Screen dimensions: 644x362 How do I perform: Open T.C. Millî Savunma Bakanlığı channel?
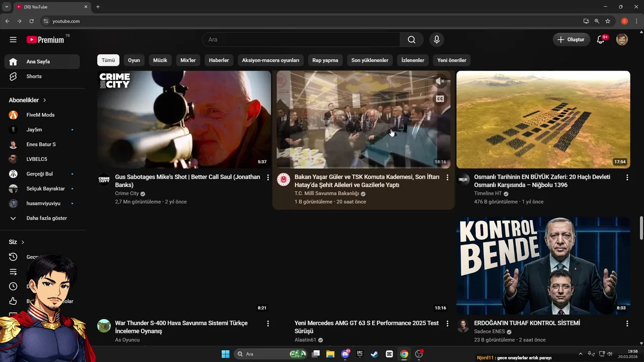click(x=327, y=194)
